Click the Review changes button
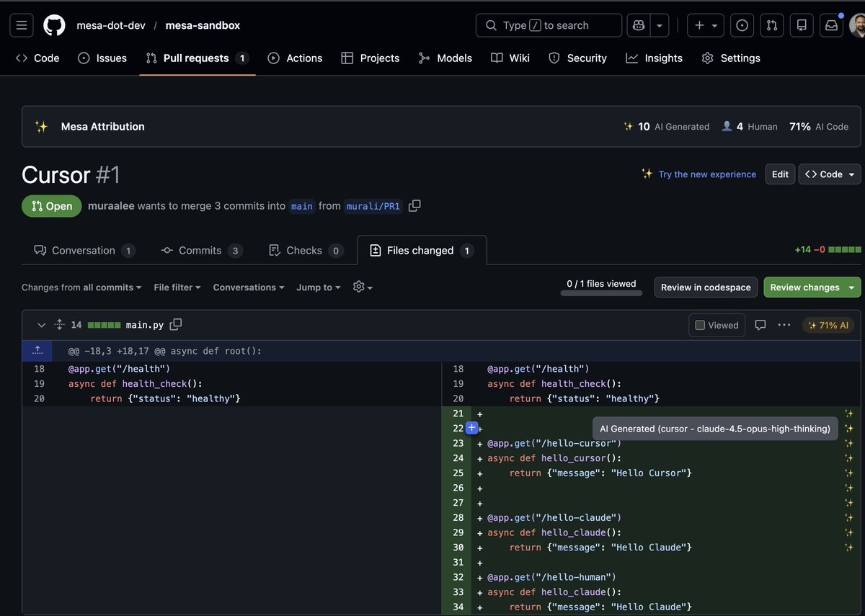Image resolution: width=865 pixels, height=616 pixels. point(804,287)
